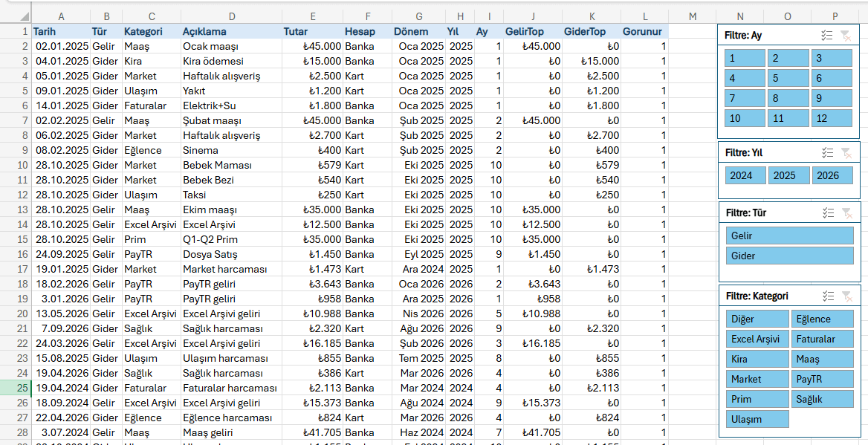Toggle the Gider filter in the Tür slicer
This screenshot has height=445, width=868.
point(789,256)
